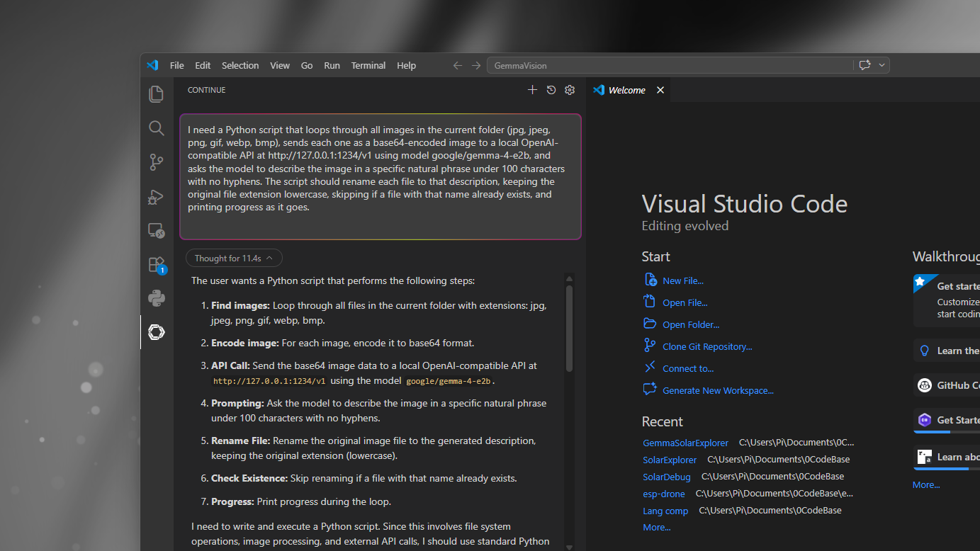980x551 pixels.
Task: Open the Terminal menu
Action: coord(368,65)
